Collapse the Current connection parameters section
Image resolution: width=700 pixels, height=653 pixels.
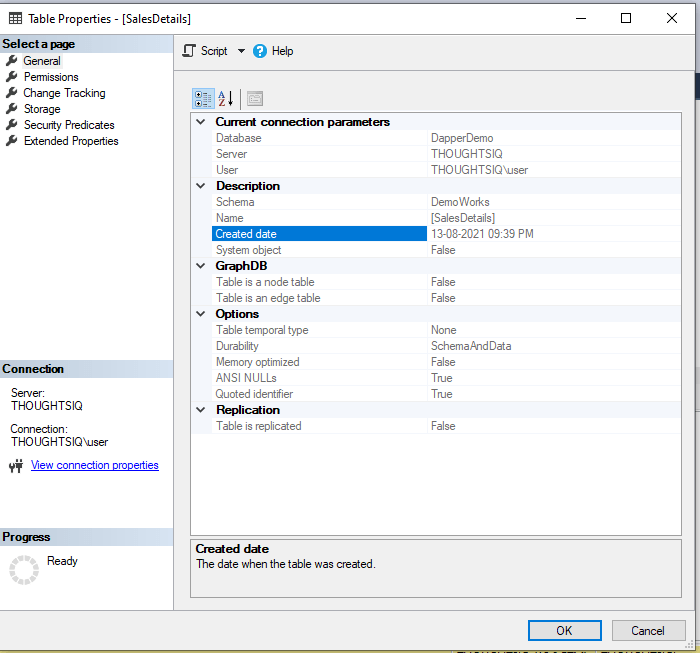(202, 122)
